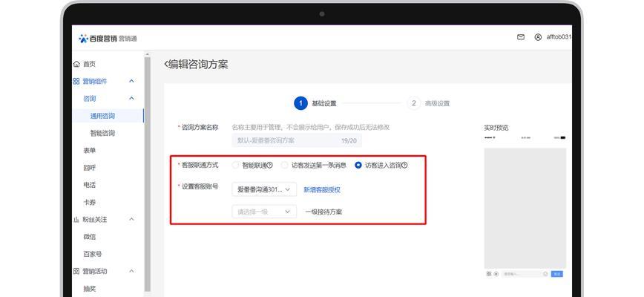Open 回呼 in the sidebar
The image size is (644, 297).
pos(90,168)
